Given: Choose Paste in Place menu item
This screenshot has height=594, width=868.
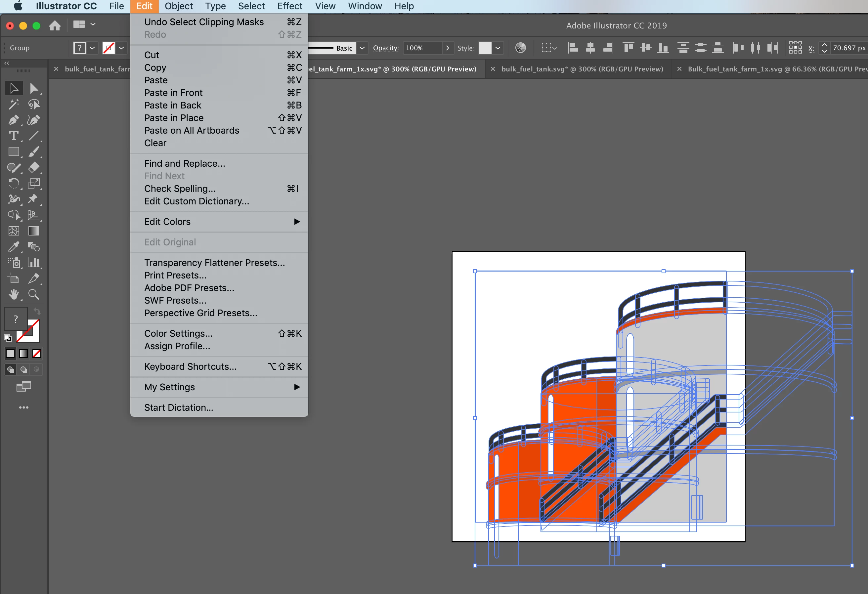Looking at the screenshot, I should click(x=174, y=118).
